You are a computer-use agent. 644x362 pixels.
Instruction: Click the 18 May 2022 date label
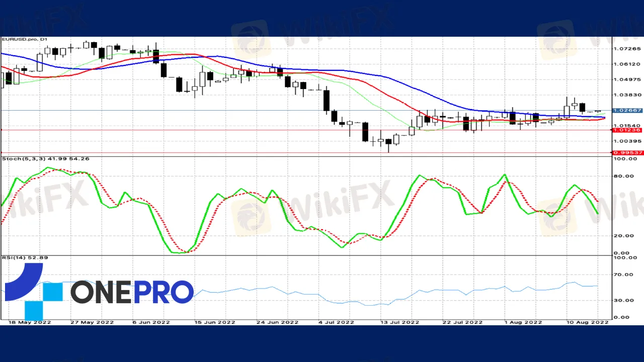click(x=30, y=322)
